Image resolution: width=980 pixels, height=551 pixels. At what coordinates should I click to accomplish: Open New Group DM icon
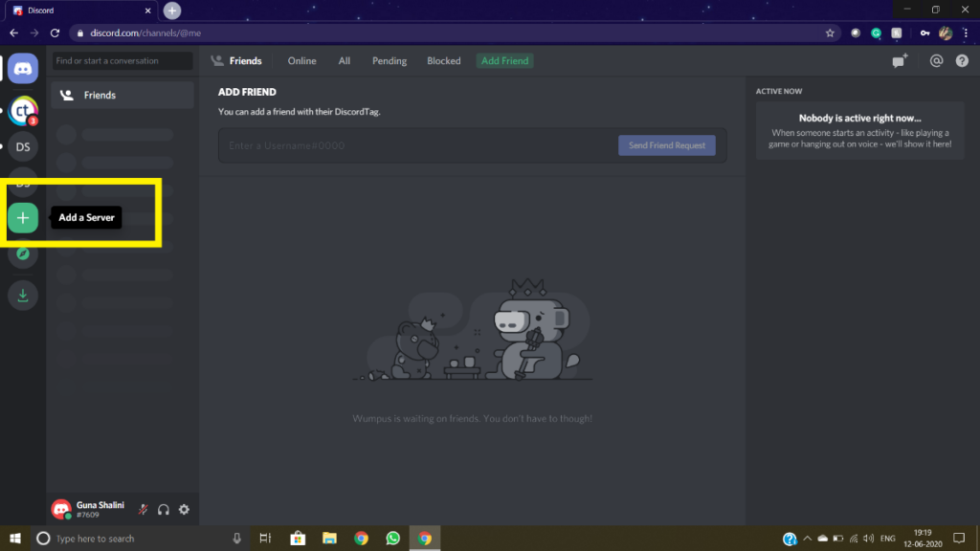[x=900, y=60]
